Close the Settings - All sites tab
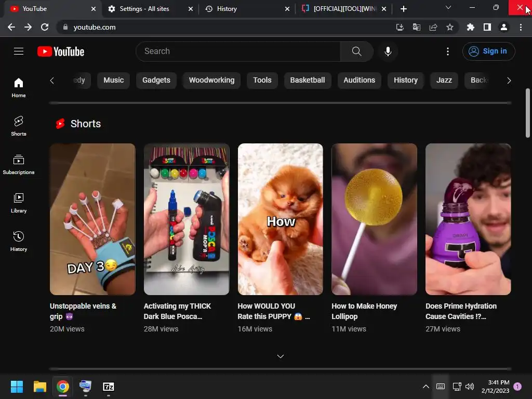Screen dimensions: 532x399 (x=191, y=9)
